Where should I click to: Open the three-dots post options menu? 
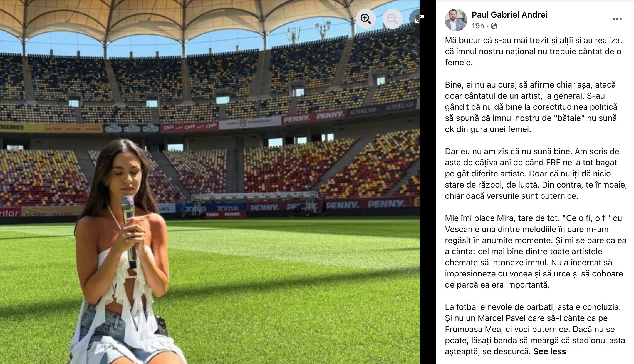click(x=617, y=19)
